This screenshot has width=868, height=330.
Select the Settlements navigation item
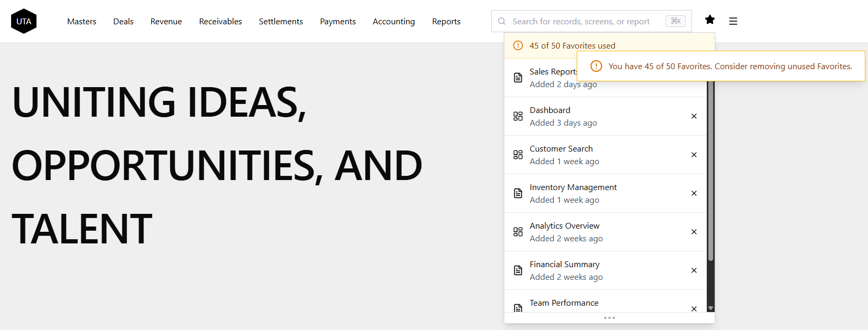[x=281, y=22]
